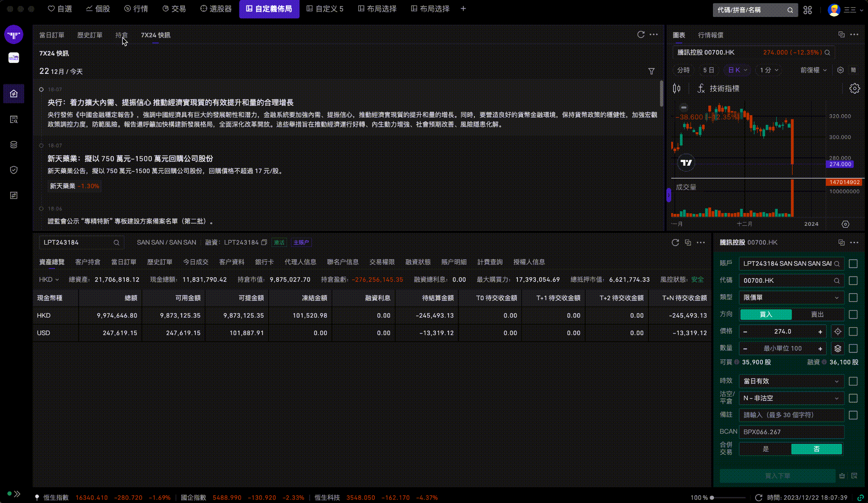Collapse chart volume pane minus button
The height and width of the screenshot is (503, 868).
684,107
